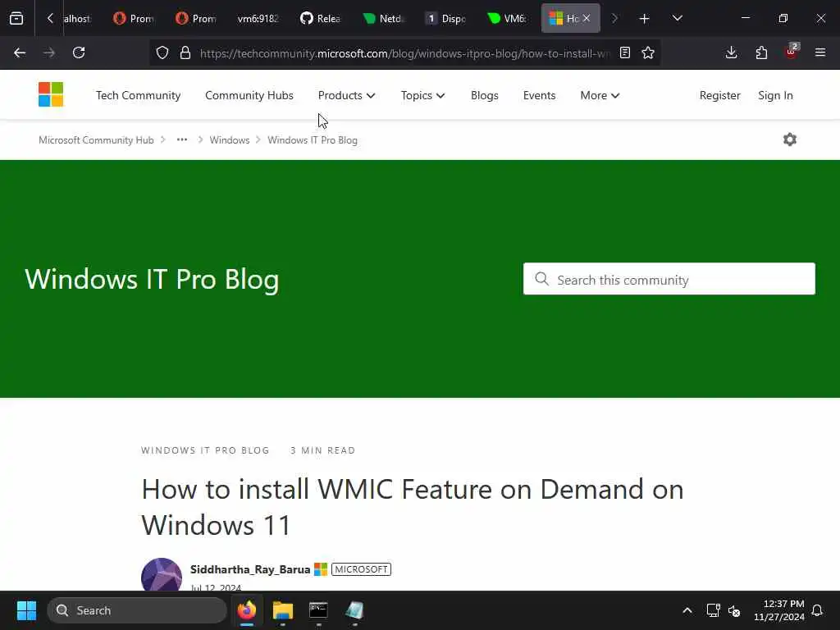Go to Windows breadcrumb
Viewport: 840px width, 630px height.
point(230,139)
